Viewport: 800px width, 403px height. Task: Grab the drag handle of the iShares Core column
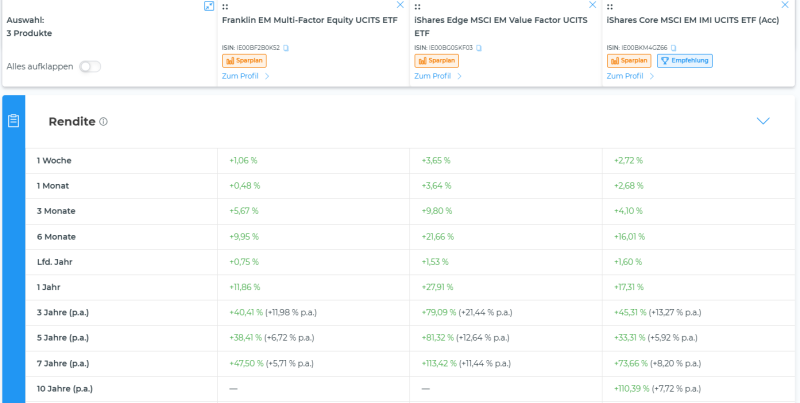(x=610, y=7)
